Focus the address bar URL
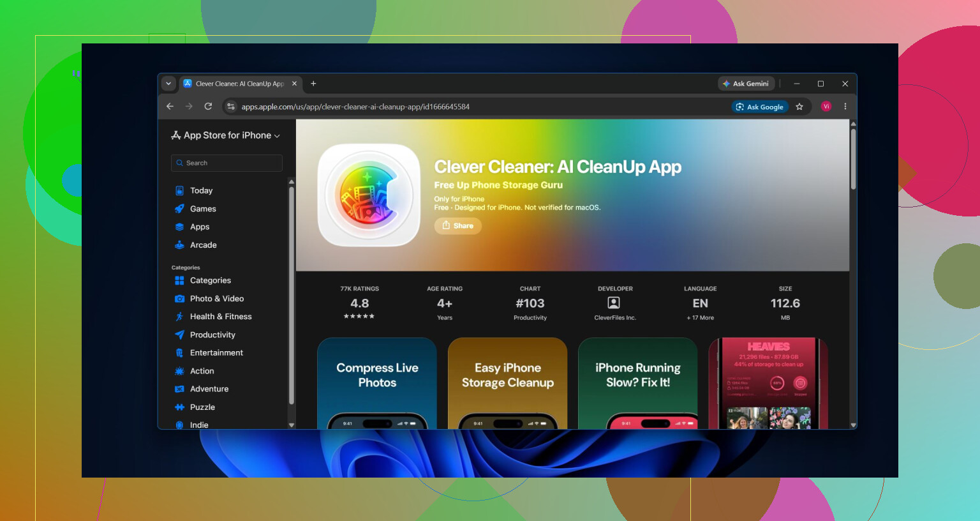Image resolution: width=980 pixels, height=521 pixels. [355, 107]
